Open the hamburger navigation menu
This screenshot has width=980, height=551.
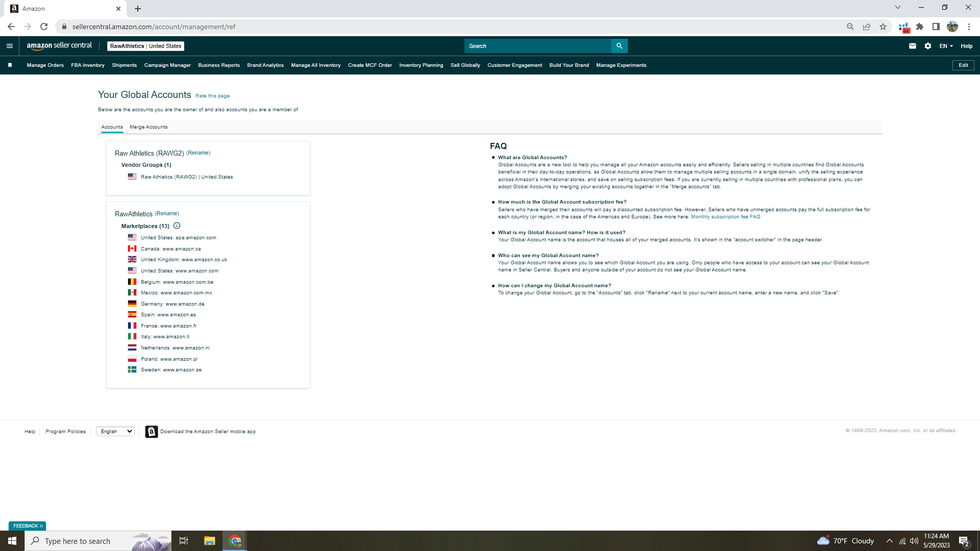coord(9,46)
